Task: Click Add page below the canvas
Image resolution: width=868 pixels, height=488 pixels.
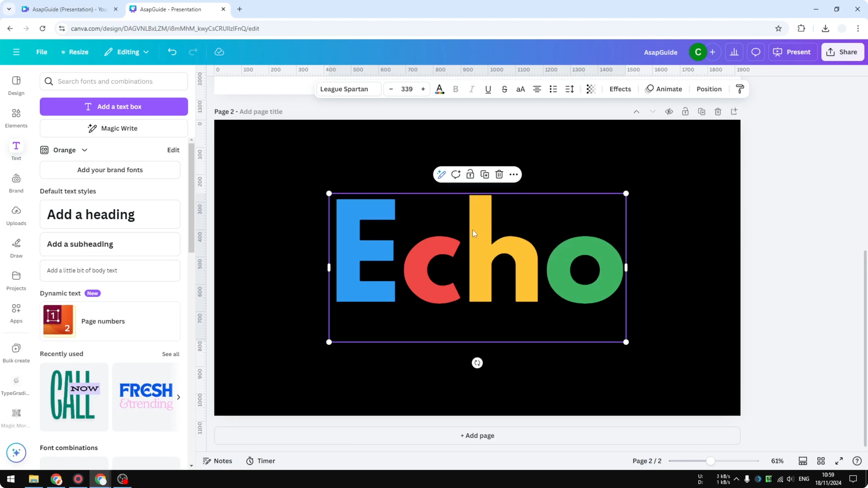Action: click(477, 435)
